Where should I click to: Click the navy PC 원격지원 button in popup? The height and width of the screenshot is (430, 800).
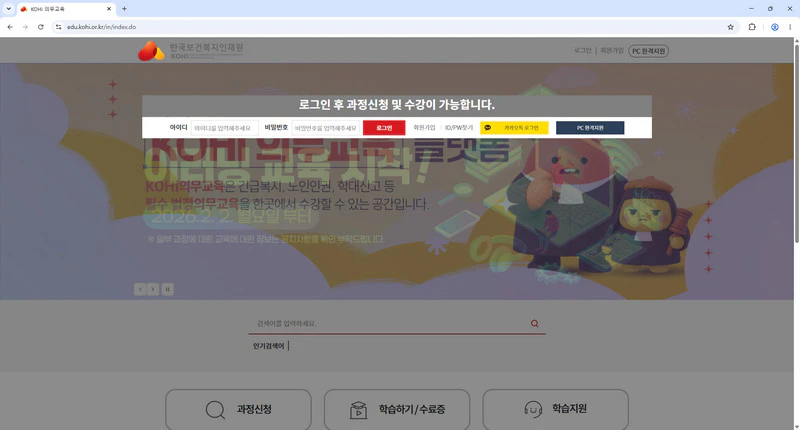pyautogui.click(x=590, y=128)
